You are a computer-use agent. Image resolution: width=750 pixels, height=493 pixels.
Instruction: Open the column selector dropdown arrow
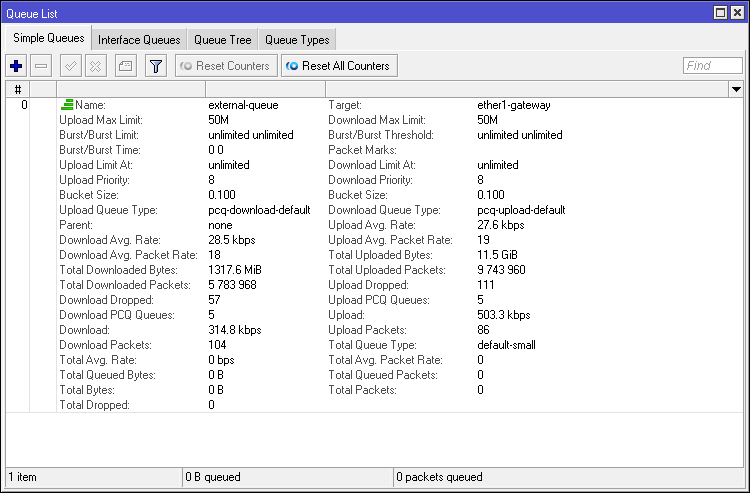[736, 89]
